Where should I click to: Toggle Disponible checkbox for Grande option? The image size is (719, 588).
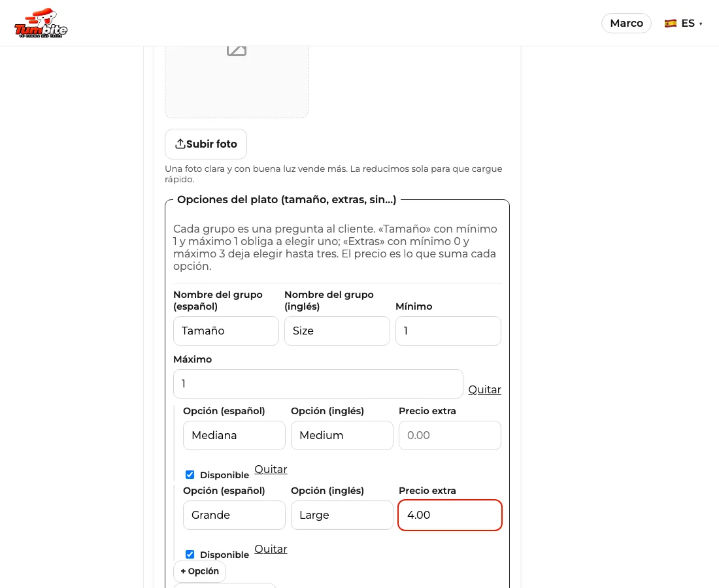click(x=190, y=555)
